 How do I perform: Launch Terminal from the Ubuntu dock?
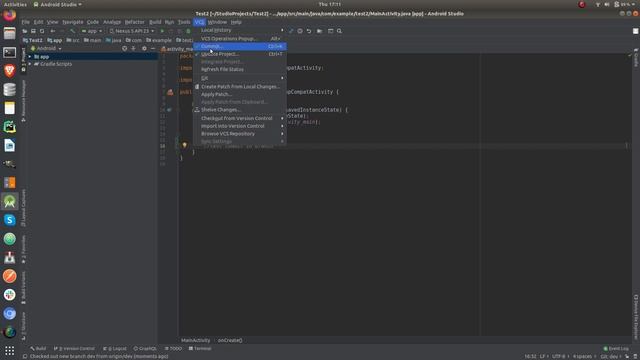pos(10,52)
